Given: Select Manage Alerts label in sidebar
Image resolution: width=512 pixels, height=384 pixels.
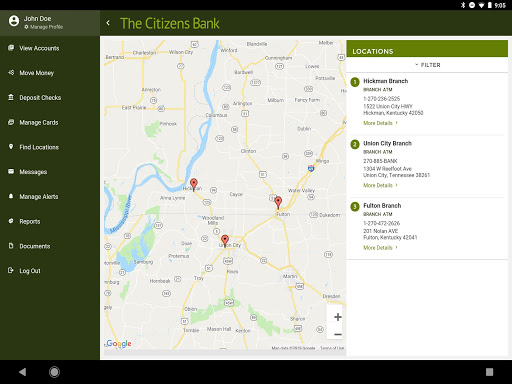Looking at the screenshot, I should coord(39,197).
